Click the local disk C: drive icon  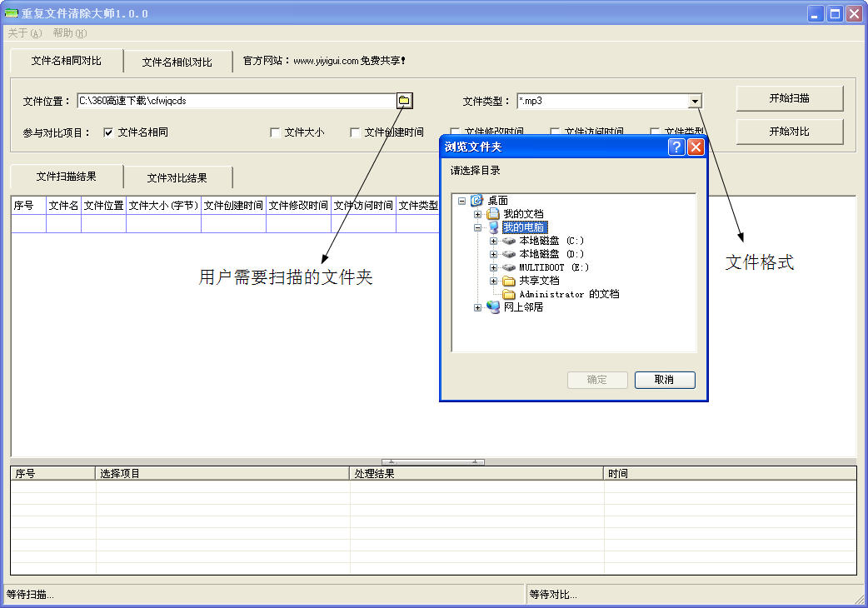pos(509,241)
